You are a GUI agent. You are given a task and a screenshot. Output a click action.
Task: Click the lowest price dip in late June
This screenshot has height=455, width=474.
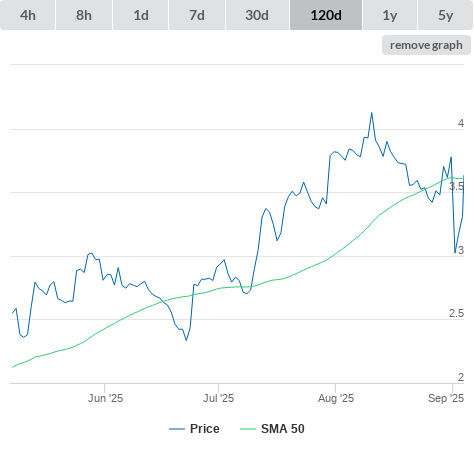(186, 340)
